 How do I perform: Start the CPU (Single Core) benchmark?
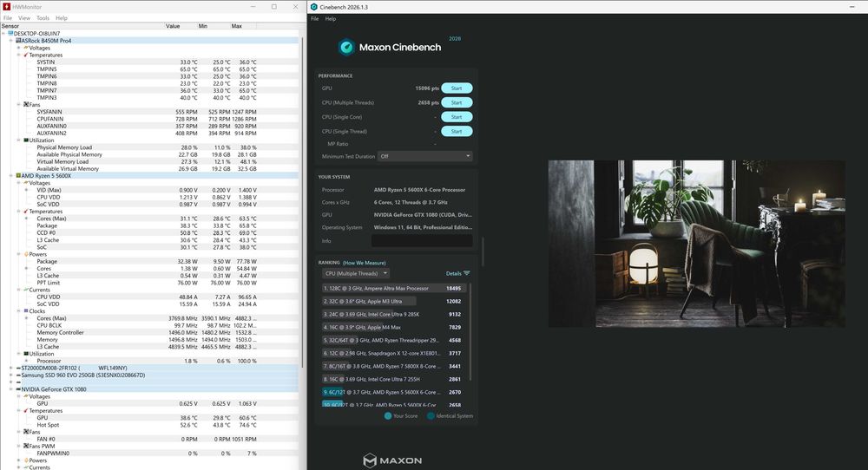457,117
